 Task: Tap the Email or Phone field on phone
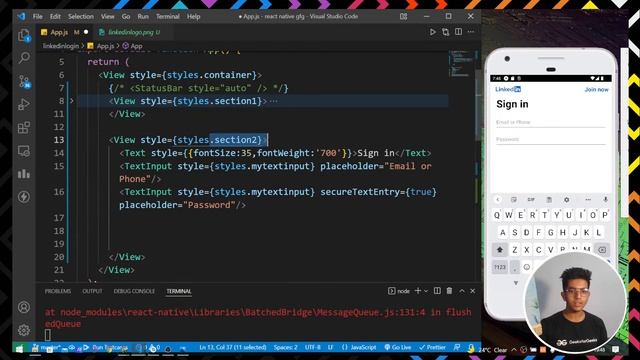coord(551,122)
